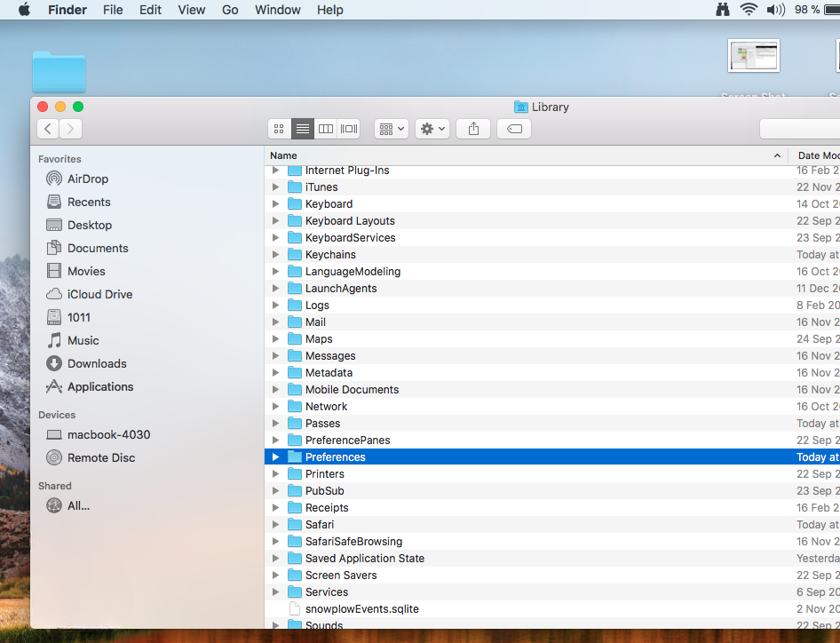This screenshot has height=643, width=840.
Task: Expand the LaunchAgents folder triangle
Action: click(276, 289)
